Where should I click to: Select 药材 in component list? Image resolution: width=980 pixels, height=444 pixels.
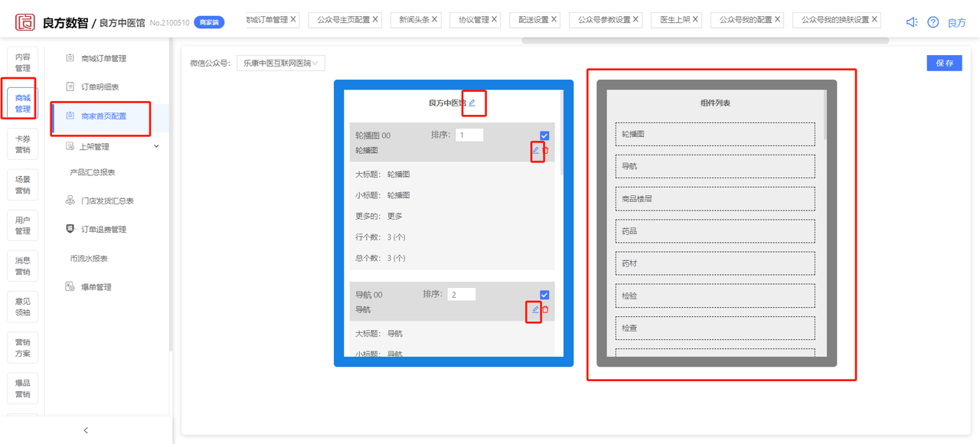tap(715, 263)
